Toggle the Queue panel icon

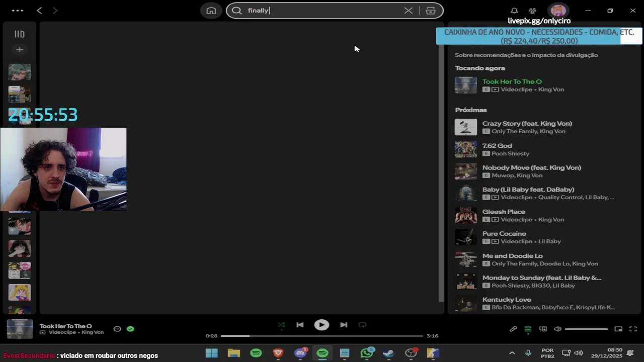click(528, 329)
